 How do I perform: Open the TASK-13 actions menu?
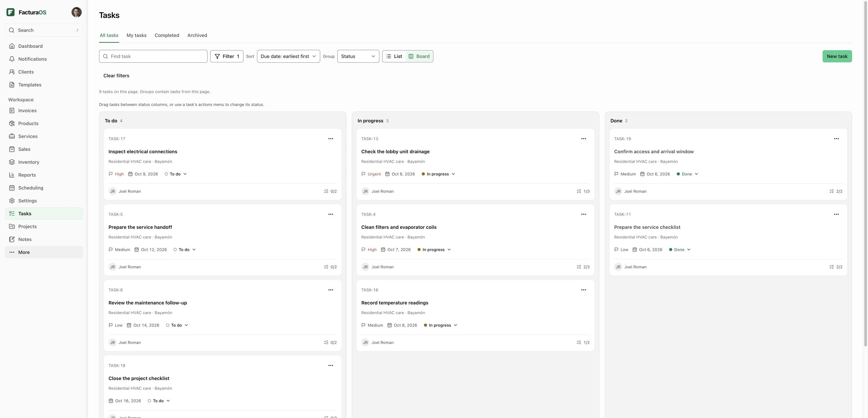point(584,139)
